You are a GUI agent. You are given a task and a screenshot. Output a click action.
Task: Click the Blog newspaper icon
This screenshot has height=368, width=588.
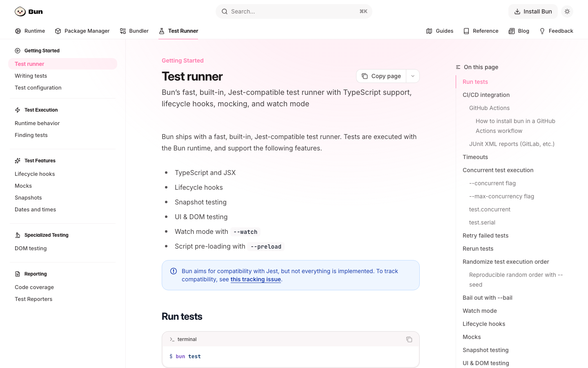pos(512,31)
